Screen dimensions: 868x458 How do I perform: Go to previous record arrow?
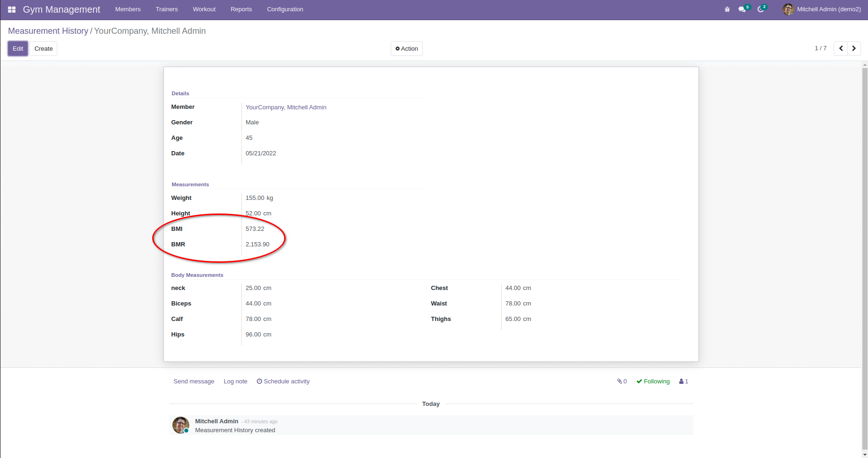point(841,48)
